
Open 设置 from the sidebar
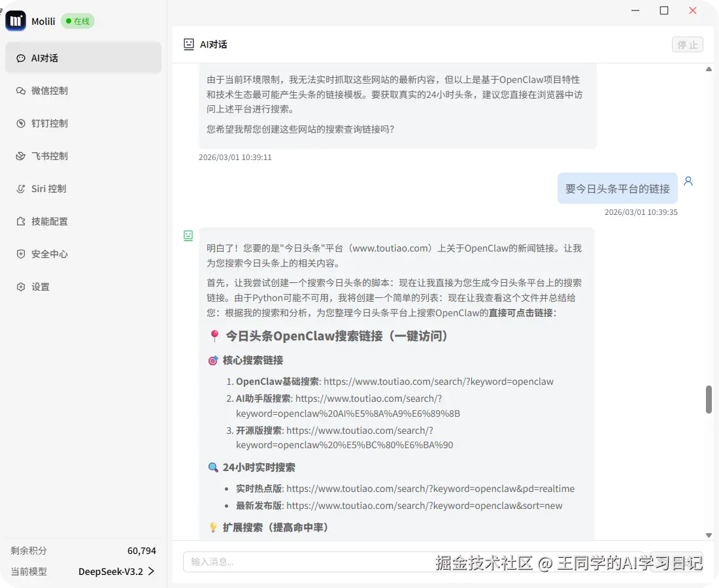[x=83, y=287]
